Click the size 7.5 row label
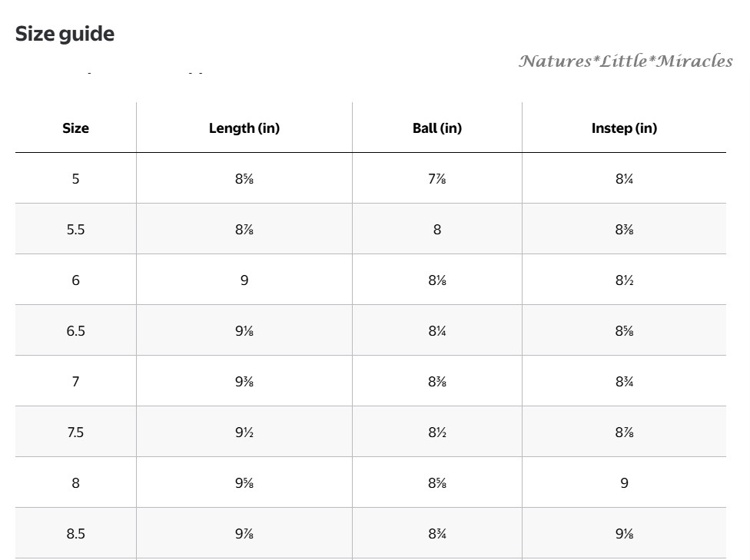The height and width of the screenshot is (560, 750). pyautogui.click(x=75, y=432)
